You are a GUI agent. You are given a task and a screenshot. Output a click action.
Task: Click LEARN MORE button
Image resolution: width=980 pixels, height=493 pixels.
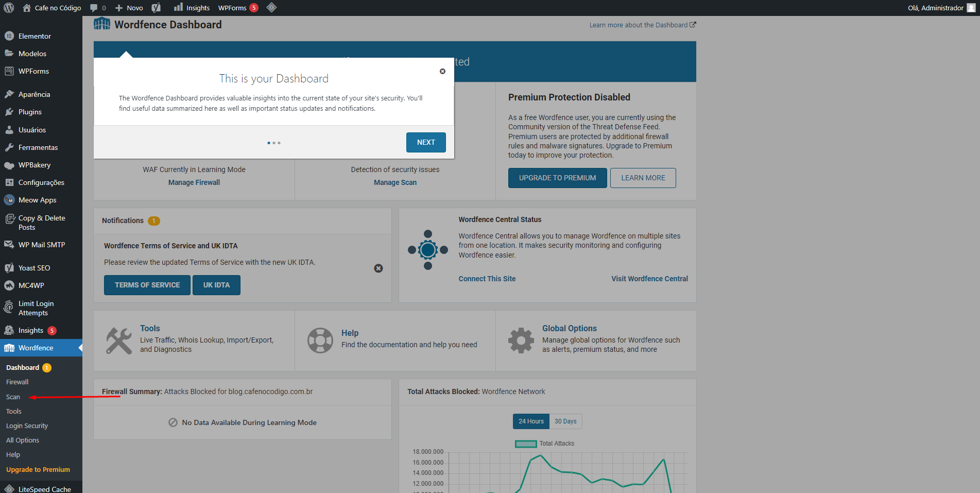pyautogui.click(x=643, y=178)
